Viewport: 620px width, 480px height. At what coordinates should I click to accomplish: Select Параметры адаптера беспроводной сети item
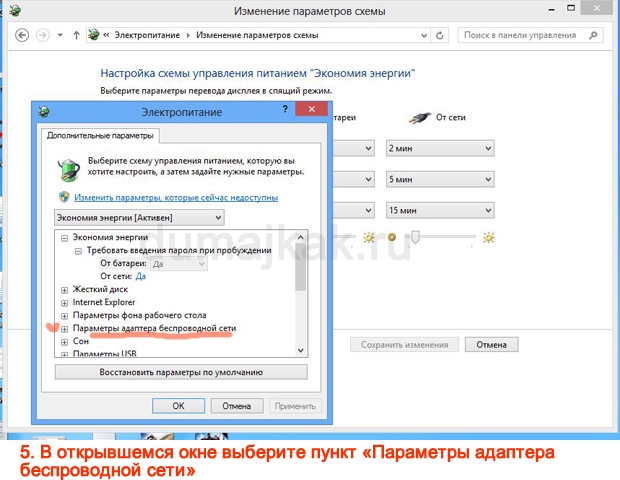tap(155, 328)
